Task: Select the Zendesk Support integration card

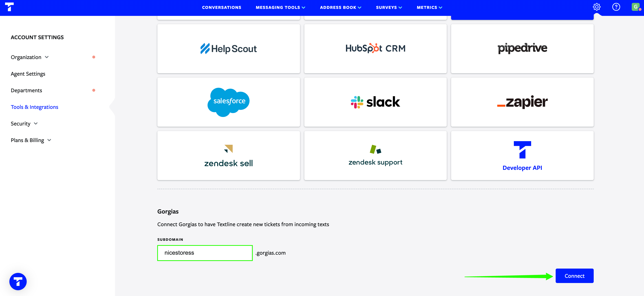Action: tap(375, 156)
